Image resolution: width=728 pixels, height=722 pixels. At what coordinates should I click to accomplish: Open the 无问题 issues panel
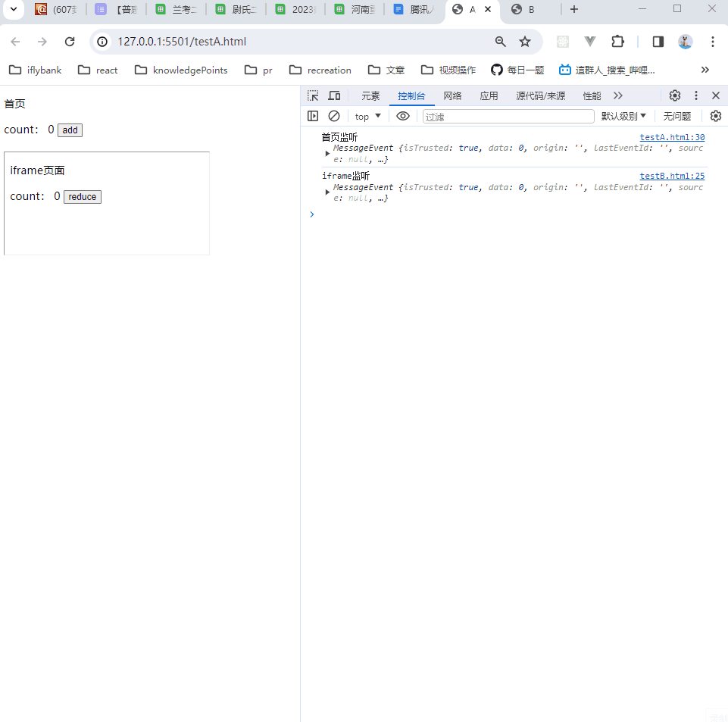click(676, 115)
